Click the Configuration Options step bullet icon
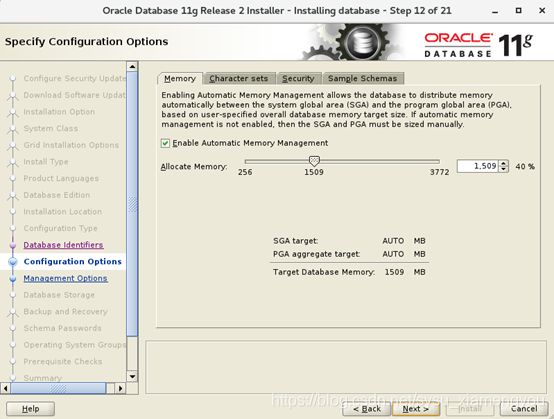Image resolution: width=554 pixels, height=419 pixels. click(x=13, y=261)
